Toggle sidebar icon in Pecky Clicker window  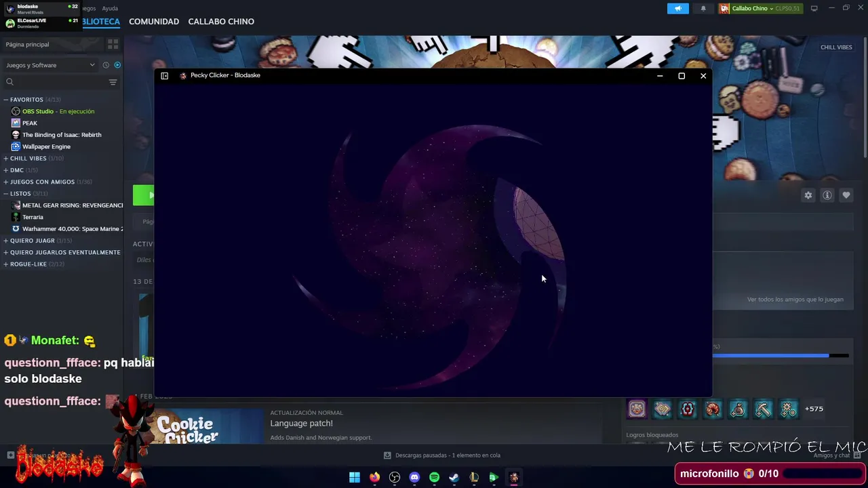coord(164,76)
